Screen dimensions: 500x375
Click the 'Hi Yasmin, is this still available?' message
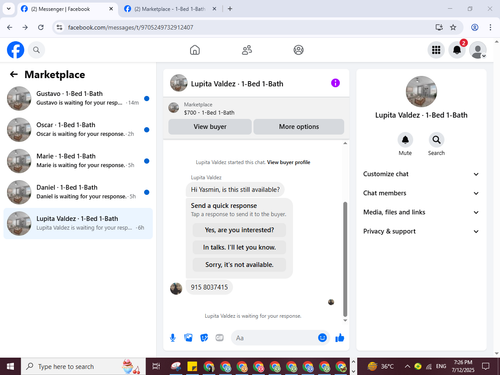click(235, 190)
